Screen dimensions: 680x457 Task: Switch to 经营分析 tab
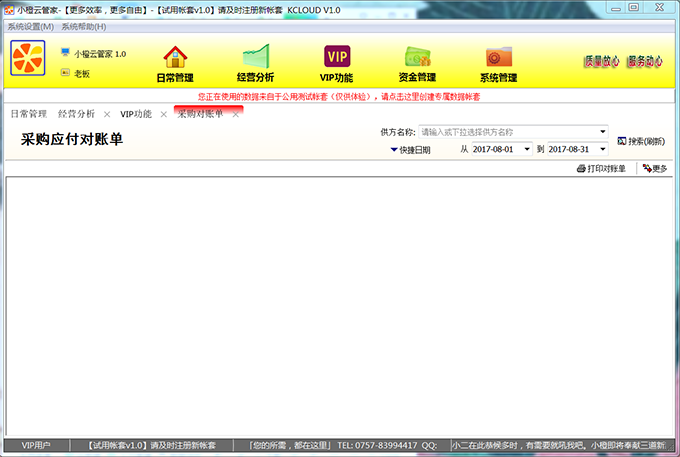pos(76,114)
